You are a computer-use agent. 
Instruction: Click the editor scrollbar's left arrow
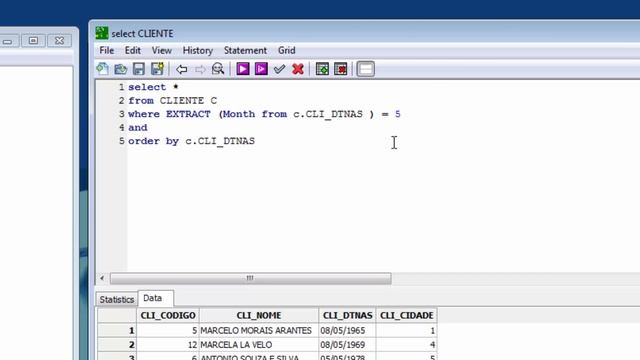coord(102,278)
